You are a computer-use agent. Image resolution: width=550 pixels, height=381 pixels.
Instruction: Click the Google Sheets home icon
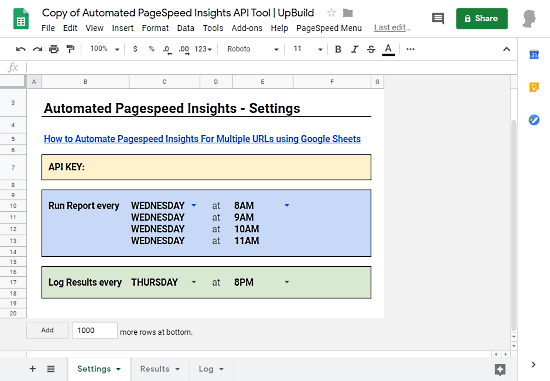(21, 19)
